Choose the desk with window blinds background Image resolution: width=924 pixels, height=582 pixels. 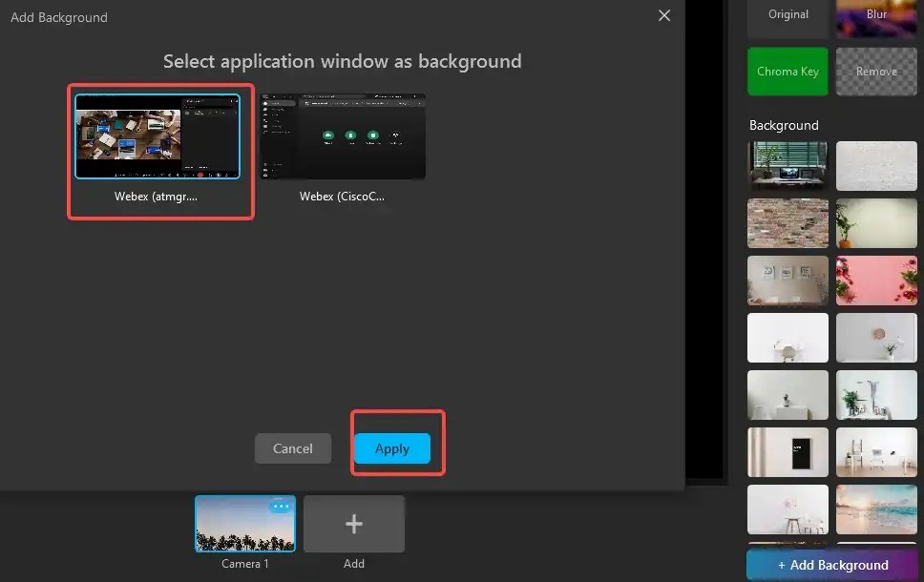point(787,166)
